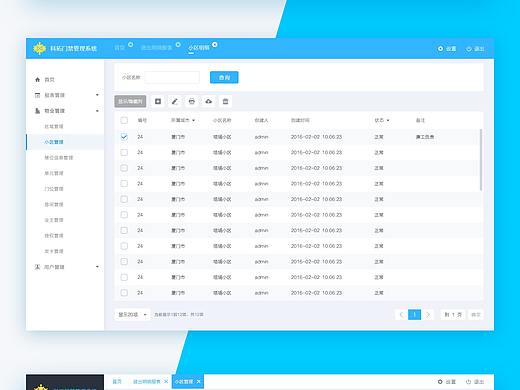The width and height of the screenshot is (520, 390).
Task: Close the middle tab in the bottom window
Action: click(x=166, y=382)
